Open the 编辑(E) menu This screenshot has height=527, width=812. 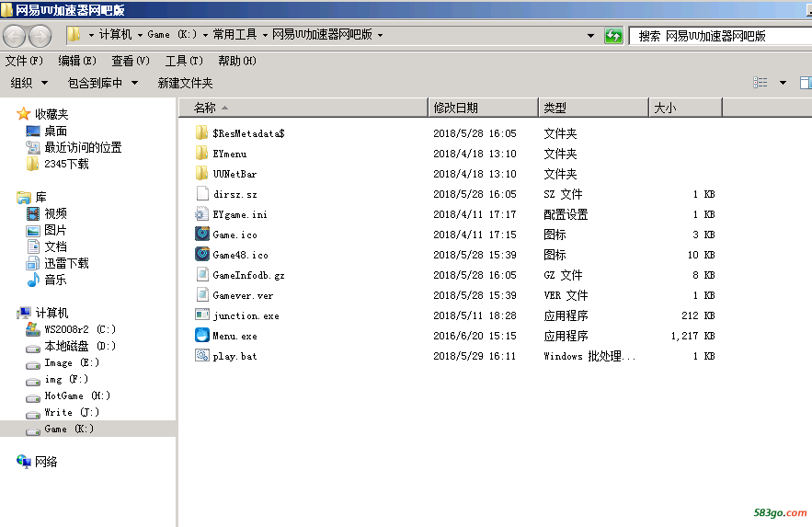[x=77, y=61]
